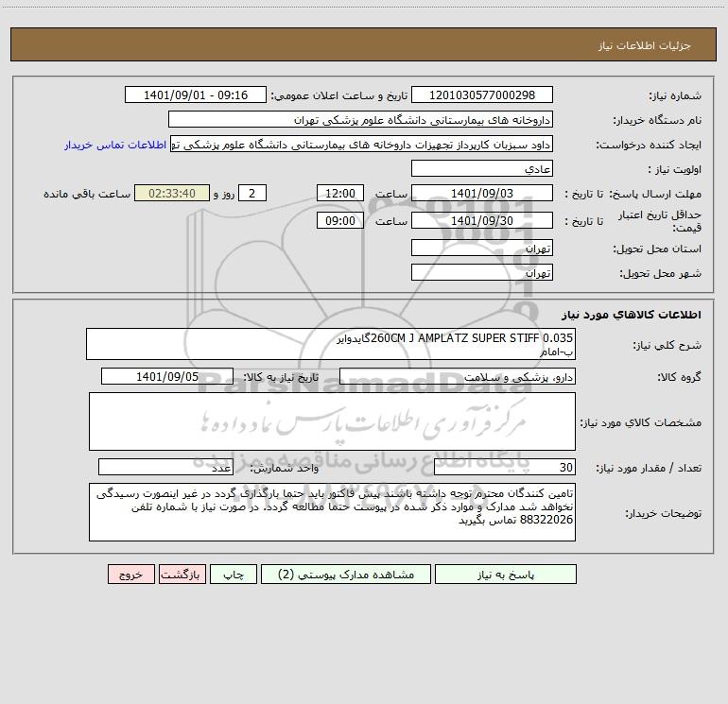
Task: Click label 'تعداد / مقدار مورد نیاز:'
Action: tap(649, 469)
